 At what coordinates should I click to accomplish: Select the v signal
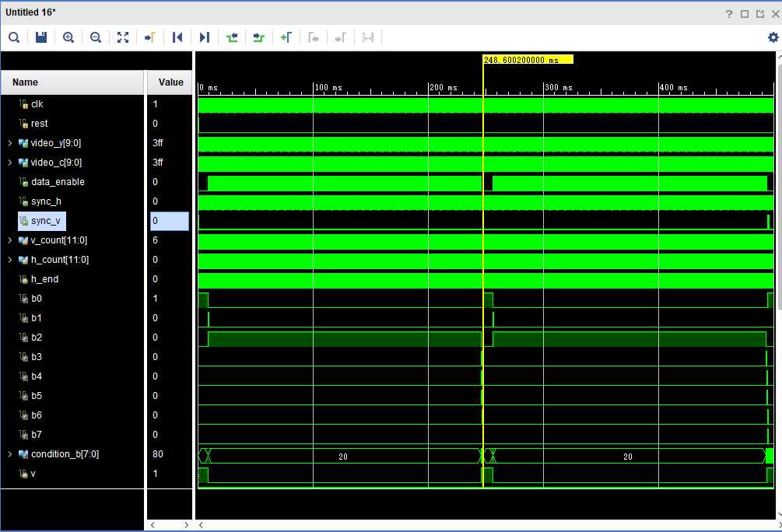pos(33,474)
